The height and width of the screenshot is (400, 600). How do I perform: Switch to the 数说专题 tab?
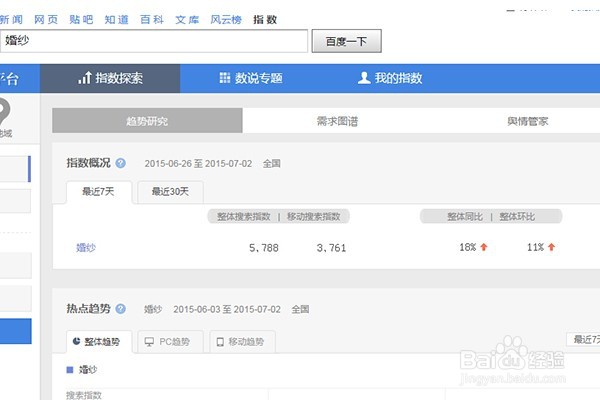pyautogui.click(x=251, y=78)
